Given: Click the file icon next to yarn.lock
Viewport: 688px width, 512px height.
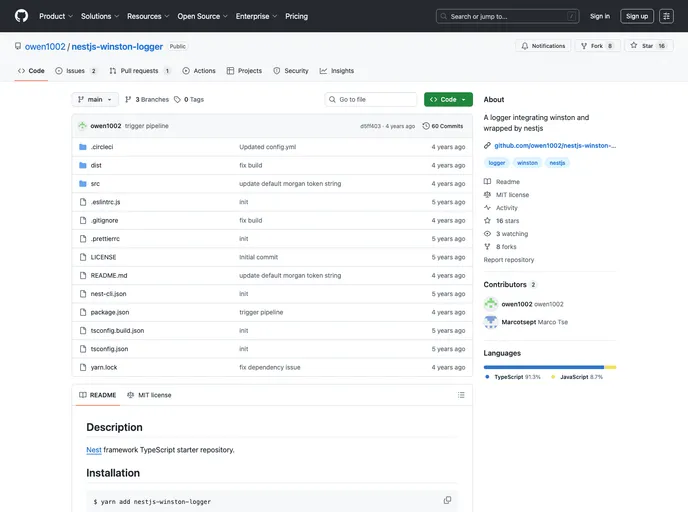Looking at the screenshot, I should coord(82,367).
